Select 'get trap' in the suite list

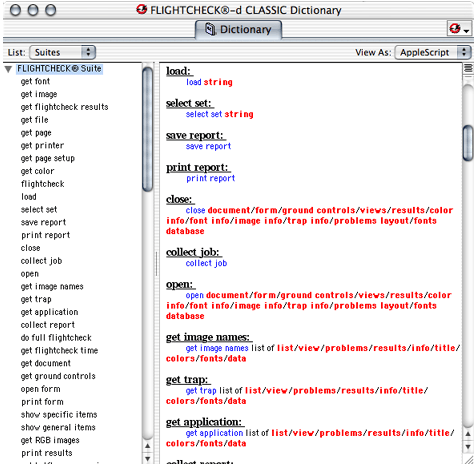point(36,299)
